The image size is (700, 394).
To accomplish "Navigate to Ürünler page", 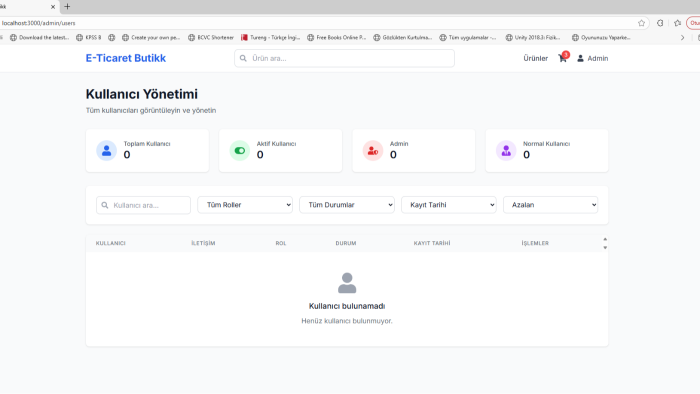I will [x=535, y=58].
